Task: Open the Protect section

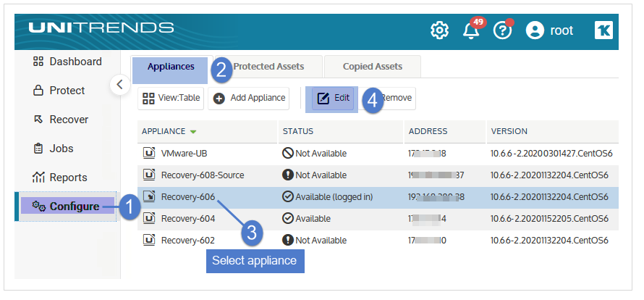Action: pyautogui.click(x=59, y=91)
